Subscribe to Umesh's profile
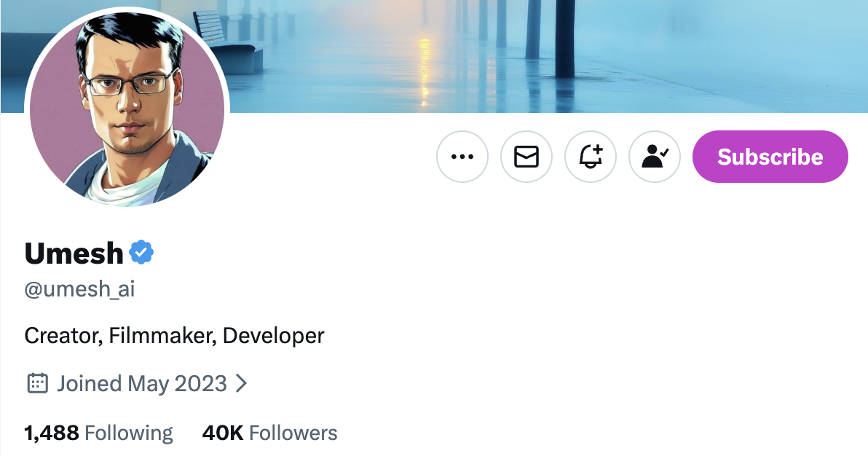The width and height of the screenshot is (868, 456). (770, 157)
